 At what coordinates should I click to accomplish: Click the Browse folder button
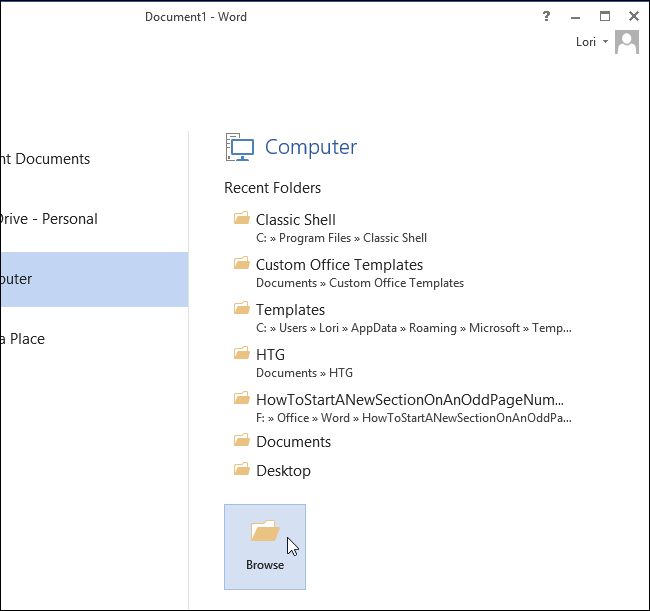pyautogui.click(x=265, y=546)
